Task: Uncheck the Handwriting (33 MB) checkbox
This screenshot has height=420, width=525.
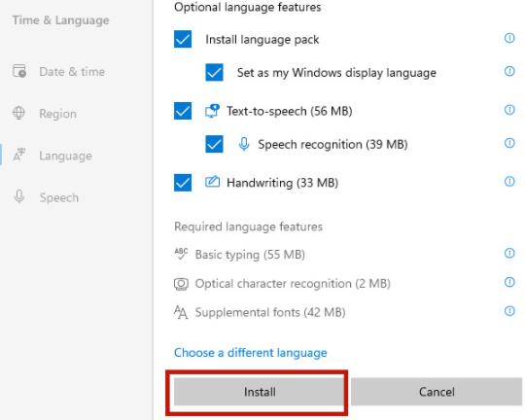Action: pos(183,183)
